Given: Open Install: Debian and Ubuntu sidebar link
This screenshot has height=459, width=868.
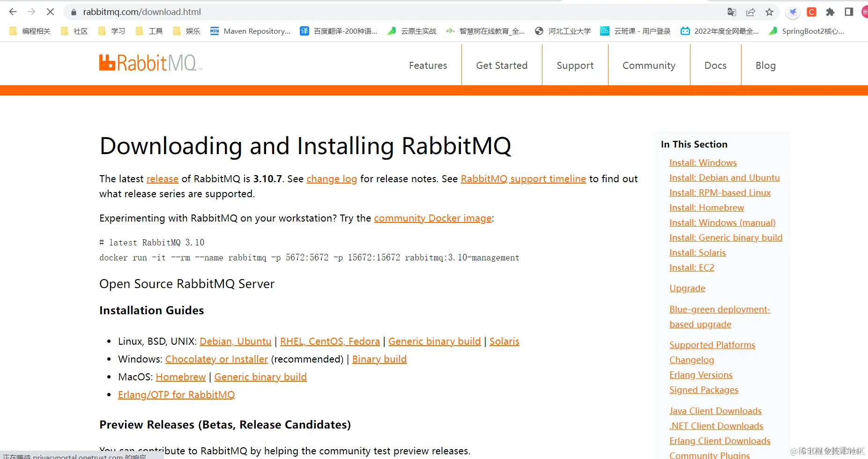Looking at the screenshot, I should [x=725, y=178].
